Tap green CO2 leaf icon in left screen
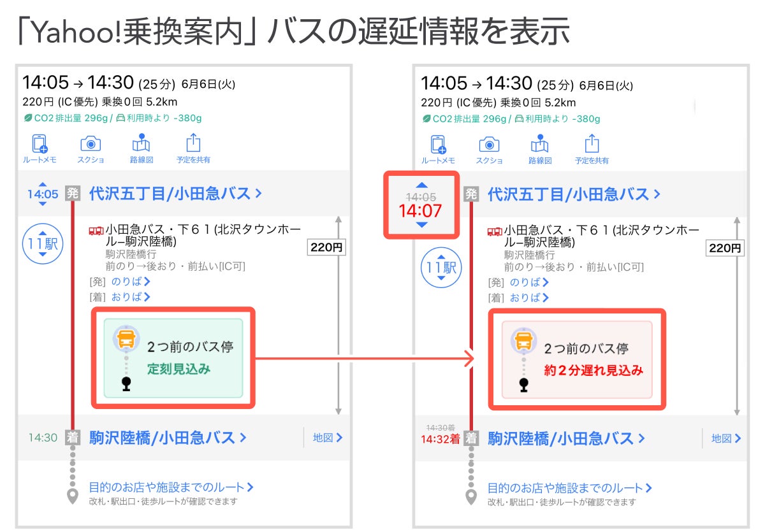This screenshot has height=532, width=765. pos(27,118)
